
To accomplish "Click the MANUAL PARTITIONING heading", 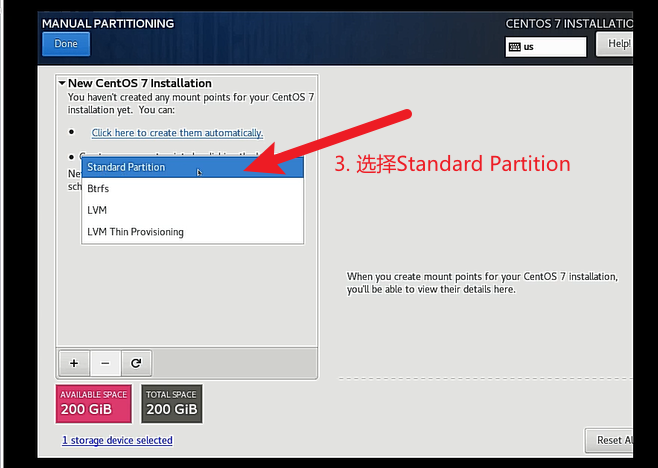I will 108,24.
